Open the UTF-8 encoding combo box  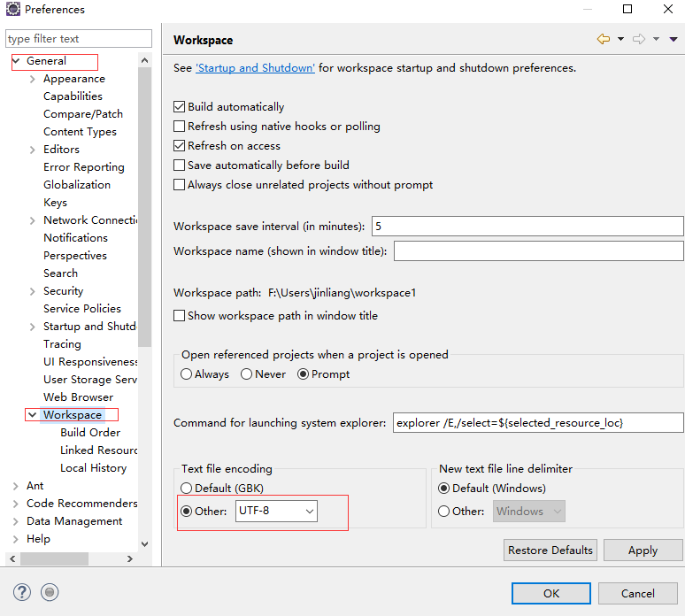(x=276, y=512)
